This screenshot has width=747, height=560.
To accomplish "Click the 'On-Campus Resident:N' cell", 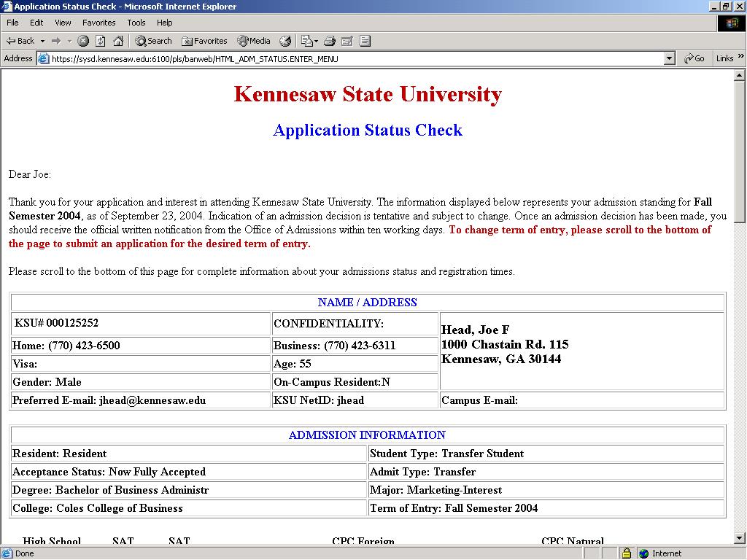I will 355,382.
